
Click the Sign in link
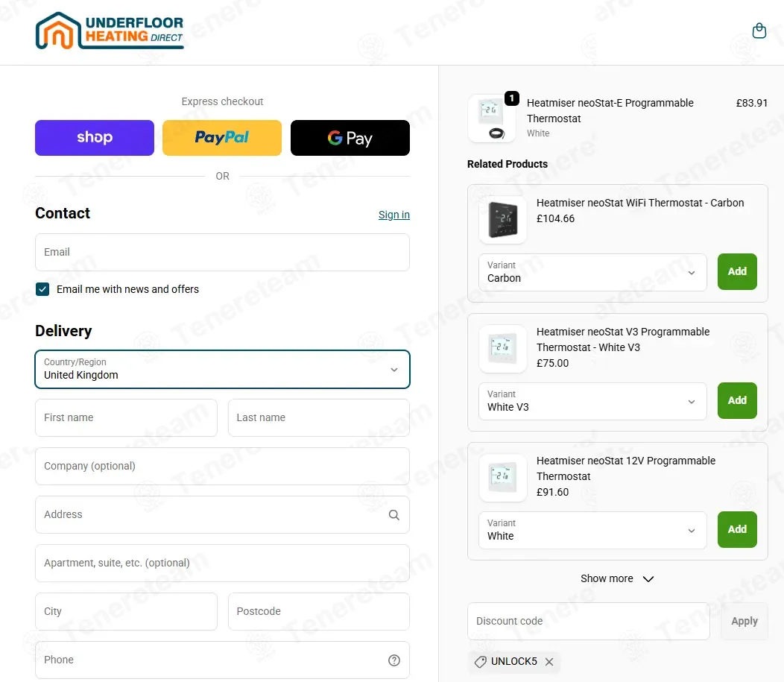(394, 215)
